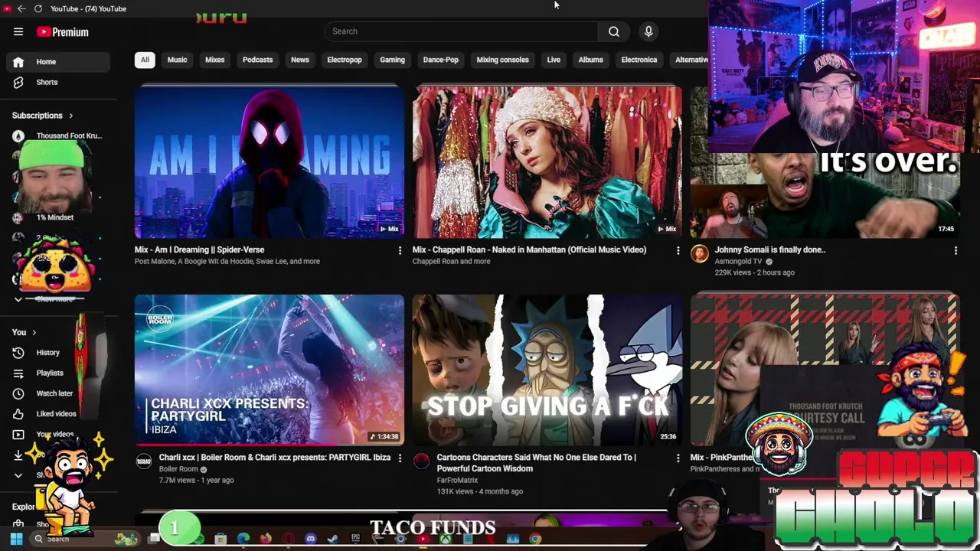980x551 pixels.
Task: Expand Show more subscriptions chevron
Action: pos(18,299)
